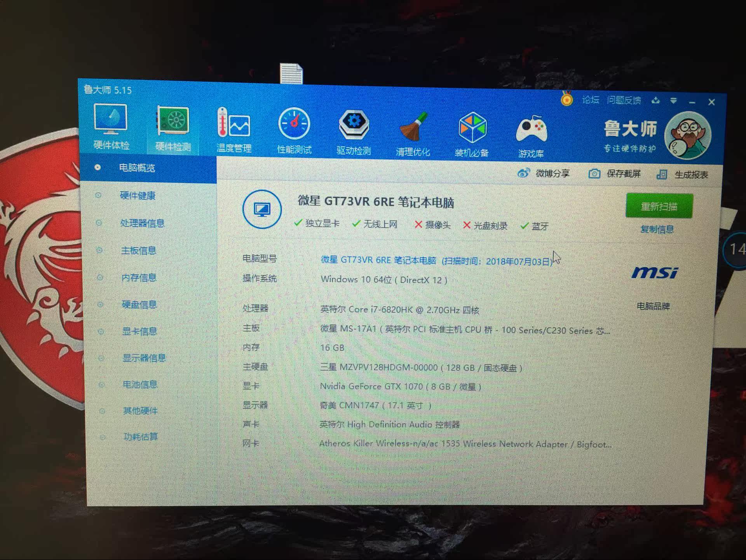Screen dimensions: 746x560
Task: Click the 驱动检测 driver detection icon
Action: (x=353, y=125)
